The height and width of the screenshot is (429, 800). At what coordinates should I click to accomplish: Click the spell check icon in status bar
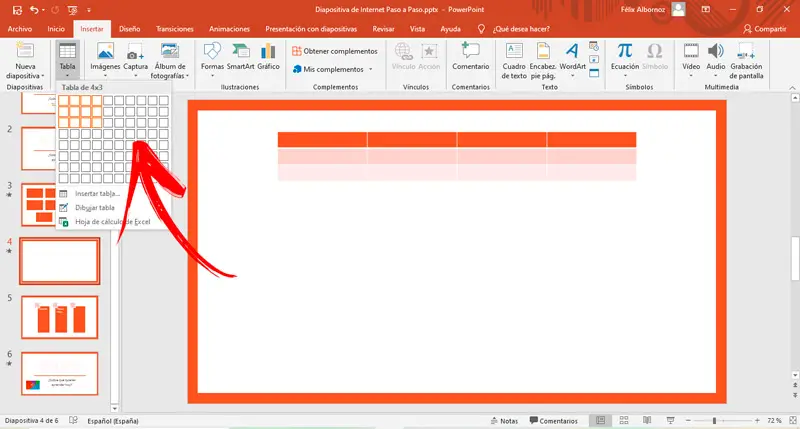73,420
